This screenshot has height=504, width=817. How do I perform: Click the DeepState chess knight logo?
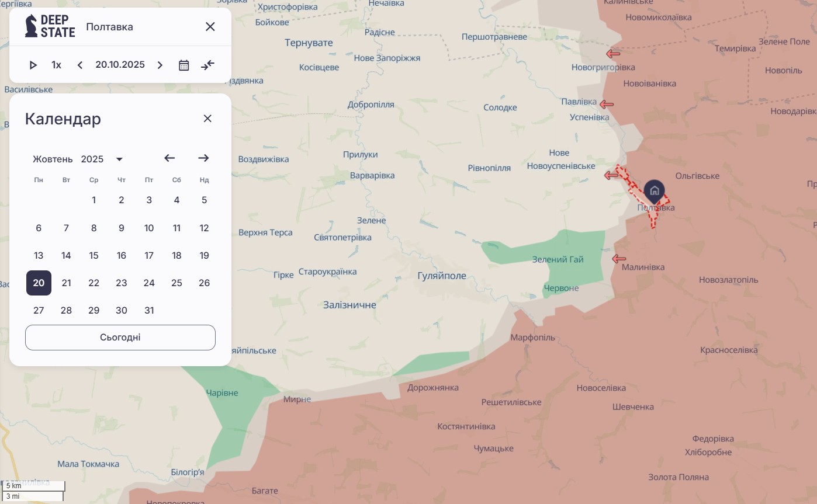(32, 26)
